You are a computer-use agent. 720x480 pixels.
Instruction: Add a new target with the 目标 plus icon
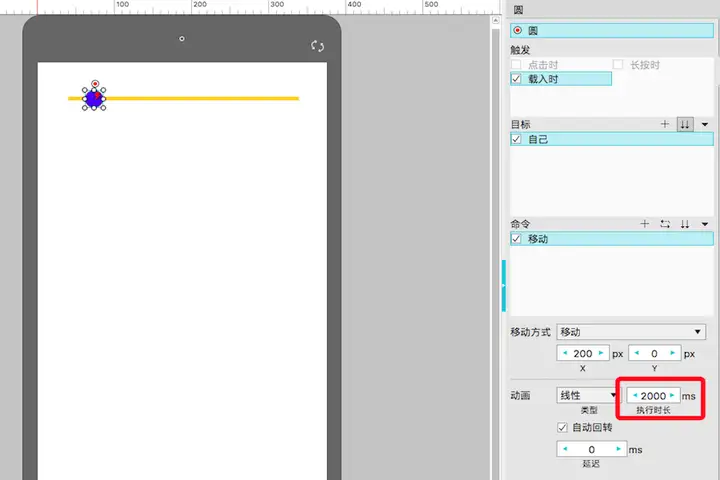click(664, 124)
